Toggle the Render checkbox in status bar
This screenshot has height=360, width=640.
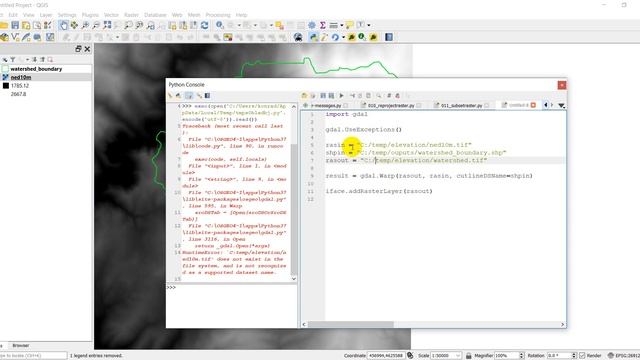pyautogui.click(x=582, y=356)
